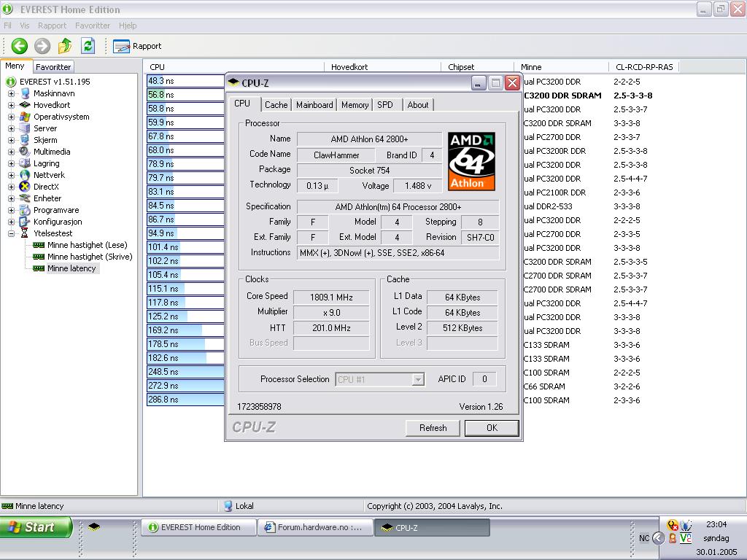Select the Programvare software icon

click(25, 210)
